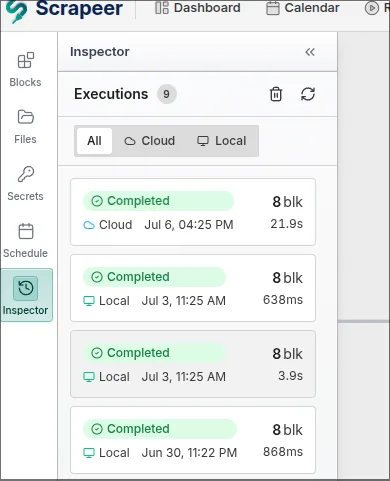Select the Inspector sidebar item

pos(26,295)
